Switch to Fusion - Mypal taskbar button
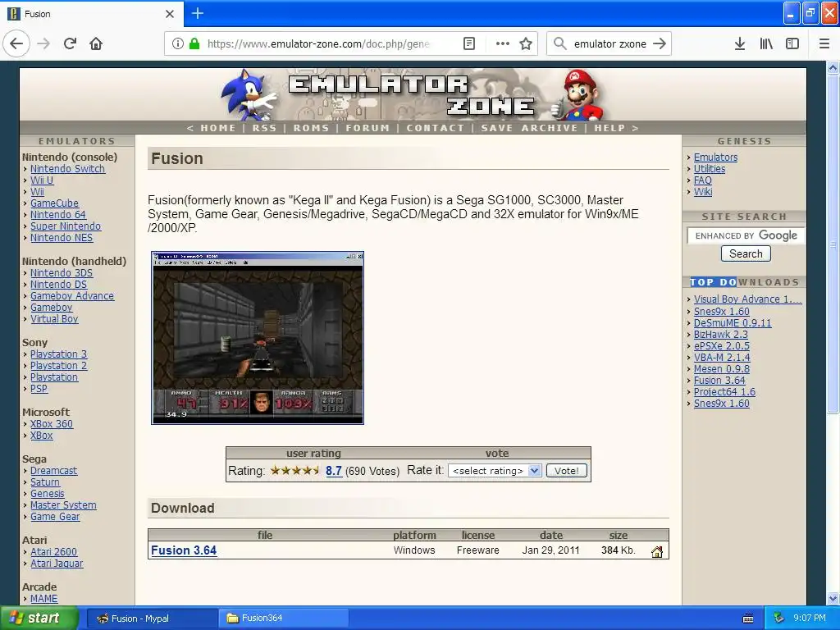The image size is (840, 630). (x=152, y=619)
